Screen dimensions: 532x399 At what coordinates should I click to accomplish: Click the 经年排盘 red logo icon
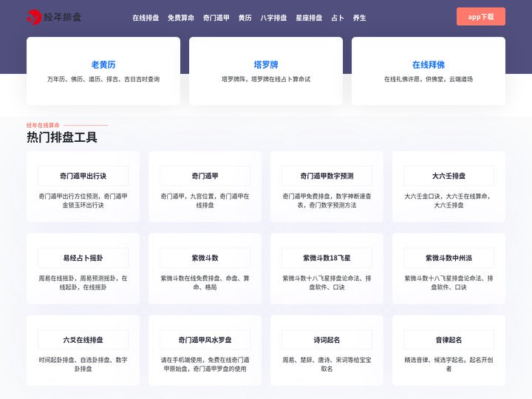tap(34, 17)
